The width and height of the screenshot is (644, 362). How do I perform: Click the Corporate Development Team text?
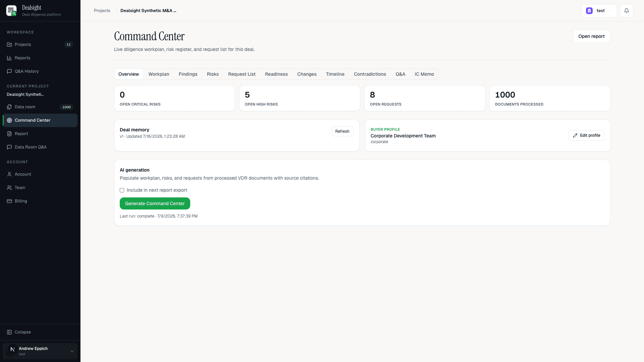(x=403, y=136)
